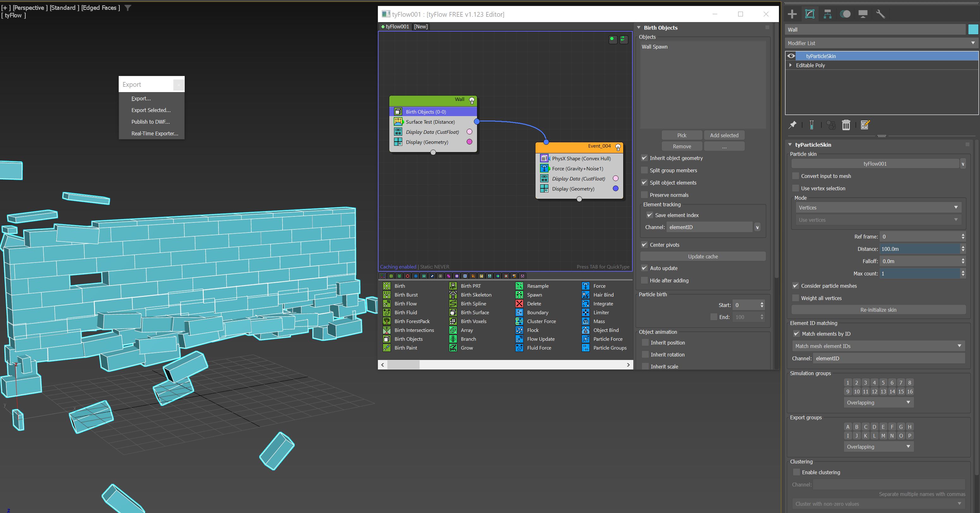Viewport: 980px width, 513px height.
Task: Toggle Match elements by ID checkbox
Action: click(796, 333)
